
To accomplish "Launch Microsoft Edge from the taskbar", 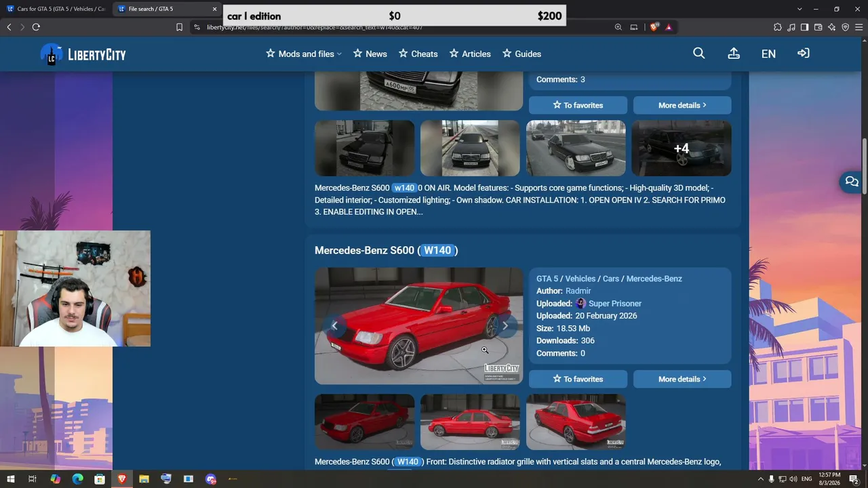I will (x=77, y=479).
